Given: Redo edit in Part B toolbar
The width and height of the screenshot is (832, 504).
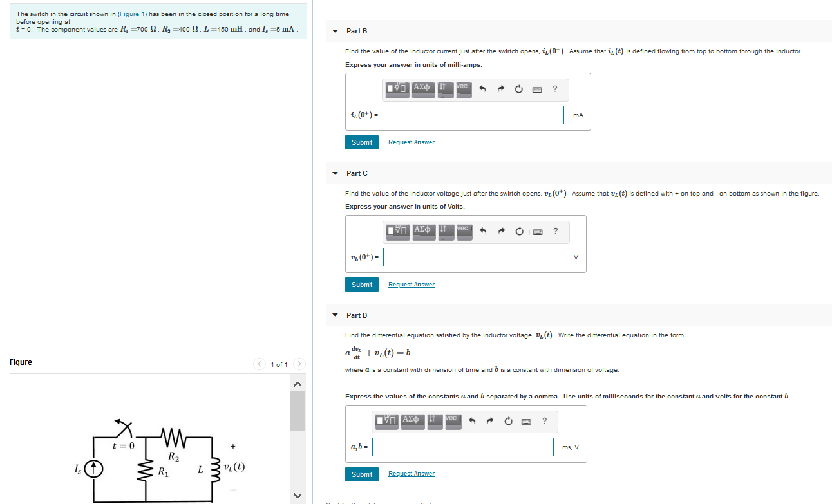Looking at the screenshot, I should coord(500,89).
